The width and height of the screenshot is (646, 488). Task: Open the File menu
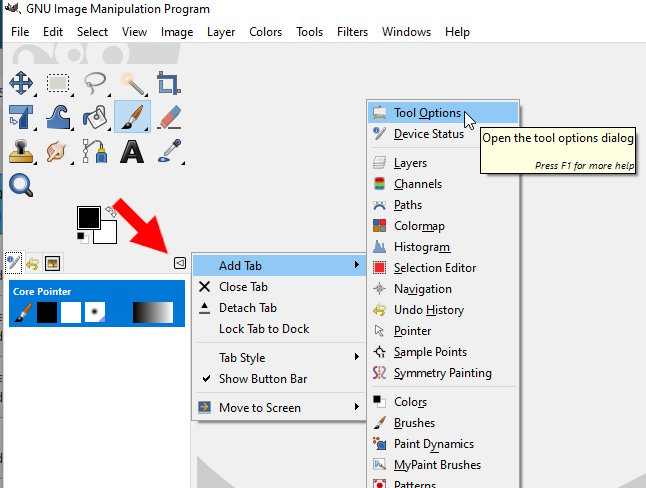[20, 32]
